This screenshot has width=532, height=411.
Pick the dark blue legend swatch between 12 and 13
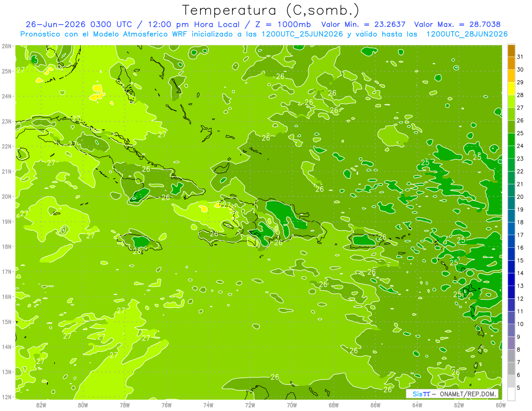(511, 292)
